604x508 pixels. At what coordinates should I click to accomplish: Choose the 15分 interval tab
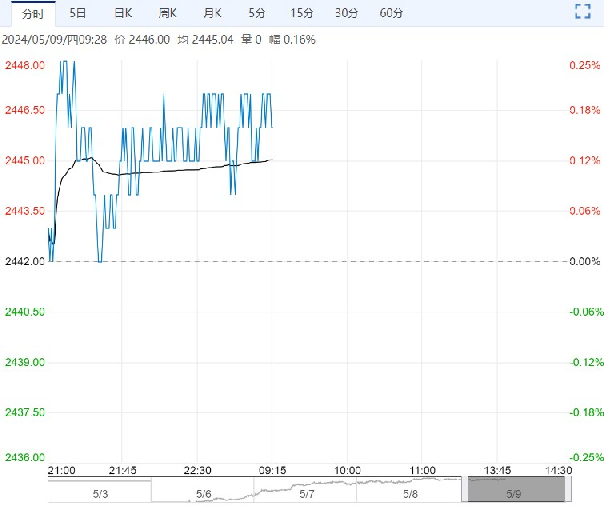301,13
